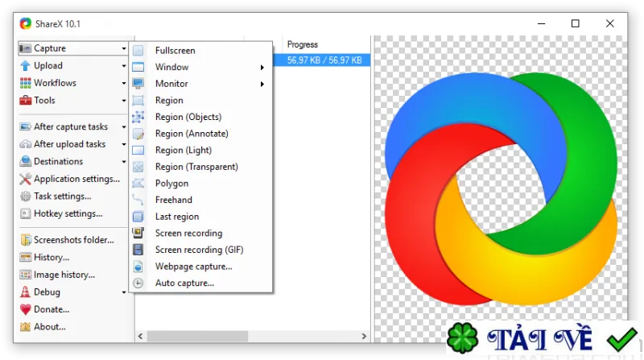Click the Region (Objects) icon

click(138, 117)
